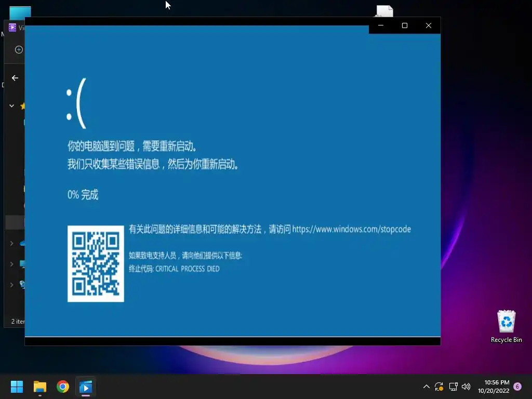This screenshot has width=532, height=399.
Task: Open the Windows Start menu
Action: pyautogui.click(x=17, y=387)
